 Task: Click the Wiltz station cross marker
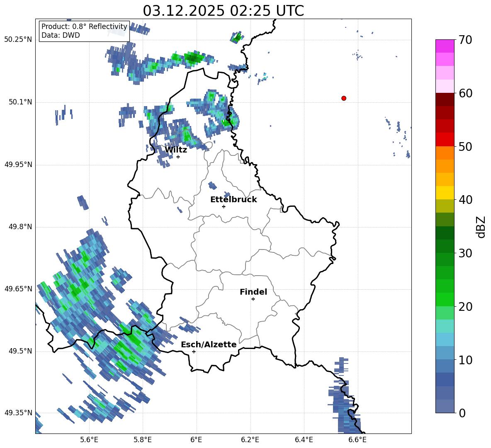178,157
